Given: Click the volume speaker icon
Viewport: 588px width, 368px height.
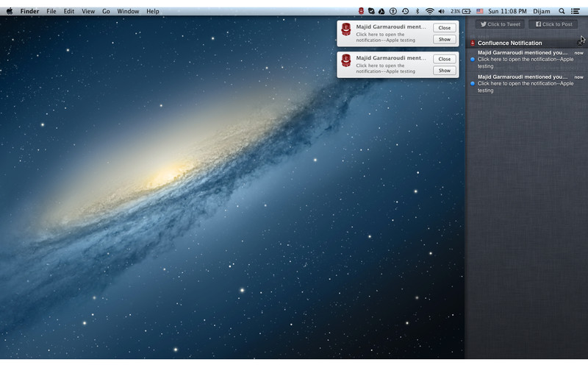Looking at the screenshot, I should pos(441,11).
